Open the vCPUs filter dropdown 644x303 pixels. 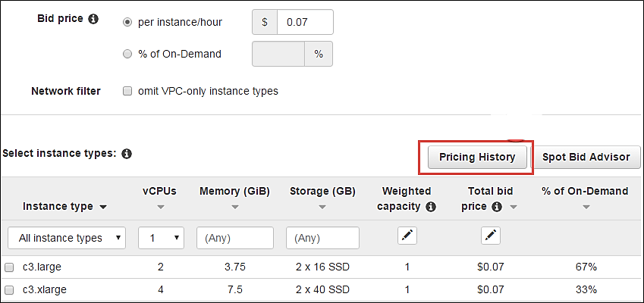click(161, 238)
